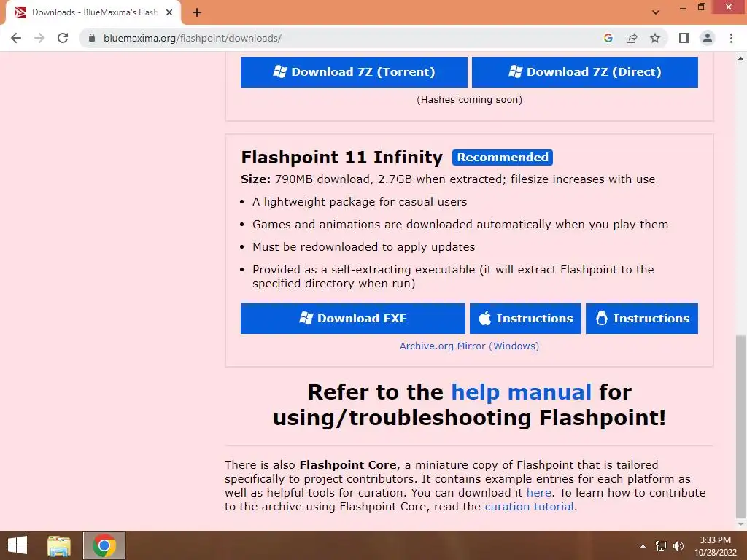Open the help manual link
Viewport: 747px width, 560px height.
521,392
